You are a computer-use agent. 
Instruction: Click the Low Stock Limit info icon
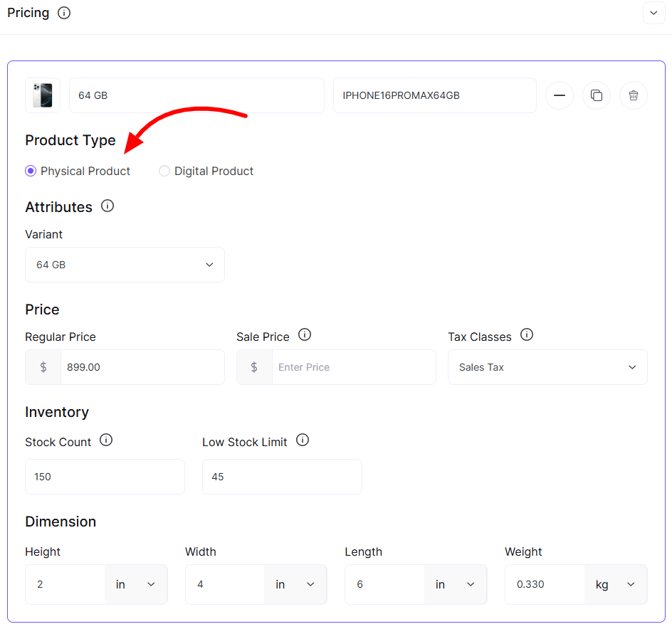303,440
